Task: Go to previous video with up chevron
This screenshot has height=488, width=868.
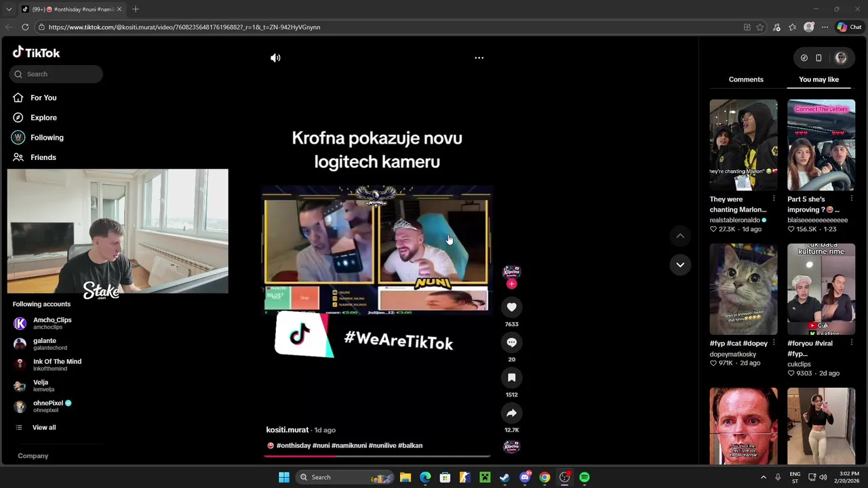Action: 680,236
